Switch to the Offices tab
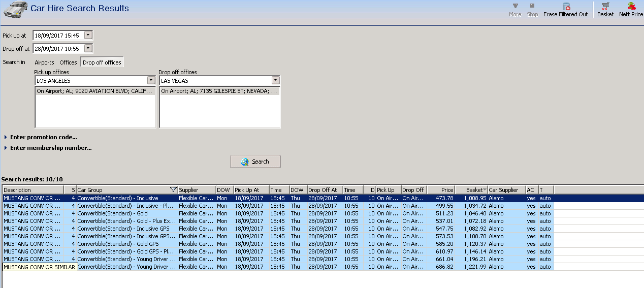The height and width of the screenshot is (288, 644). coord(69,62)
